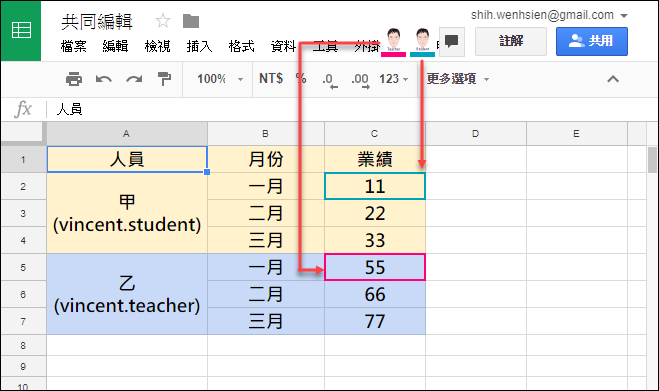
Task: Click the teacher collaborator avatar
Action: click(393, 41)
